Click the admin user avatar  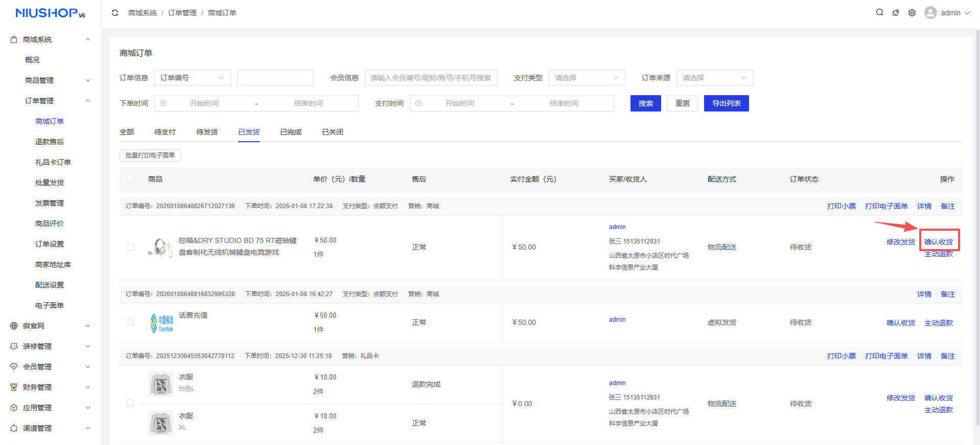930,13
